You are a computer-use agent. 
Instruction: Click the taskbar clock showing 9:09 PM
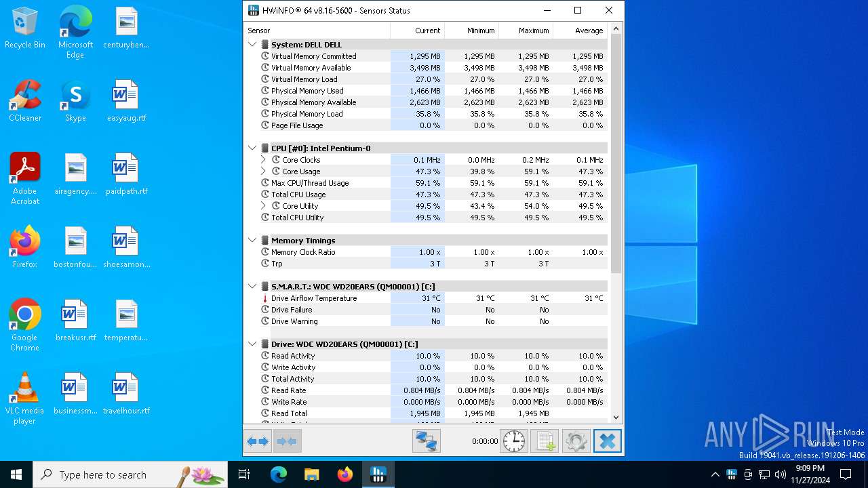pyautogui.click(x=810, y=474)
